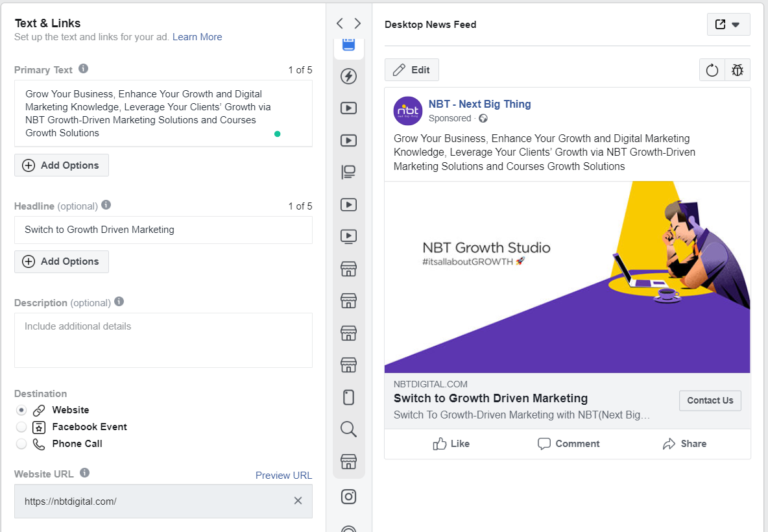768x532 pixels.
Task: Click into the Description text area
Action: click(163, 341)
